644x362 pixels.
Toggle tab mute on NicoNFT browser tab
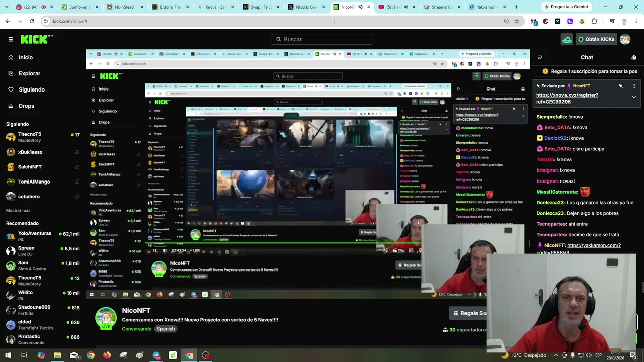click(x=360, y=7)
